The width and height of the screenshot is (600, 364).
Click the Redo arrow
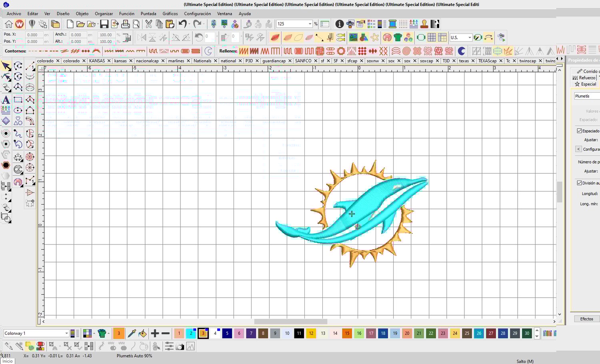coord(197,24)
